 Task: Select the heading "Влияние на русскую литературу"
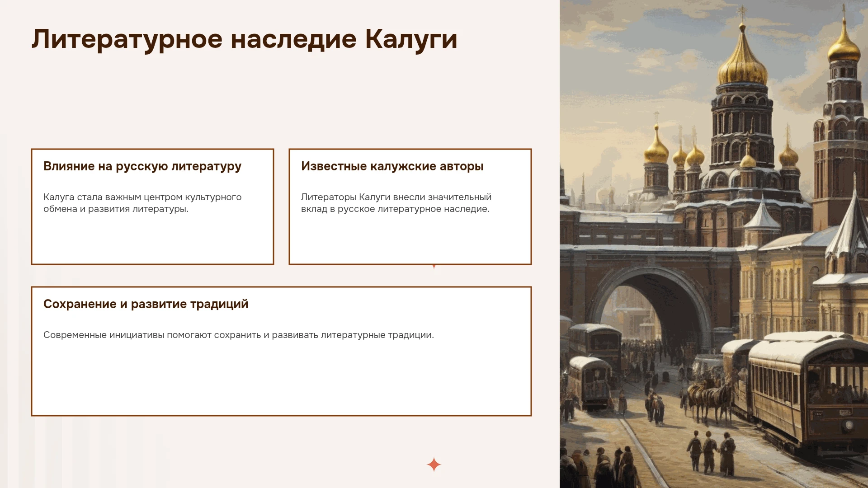[142, 166]
